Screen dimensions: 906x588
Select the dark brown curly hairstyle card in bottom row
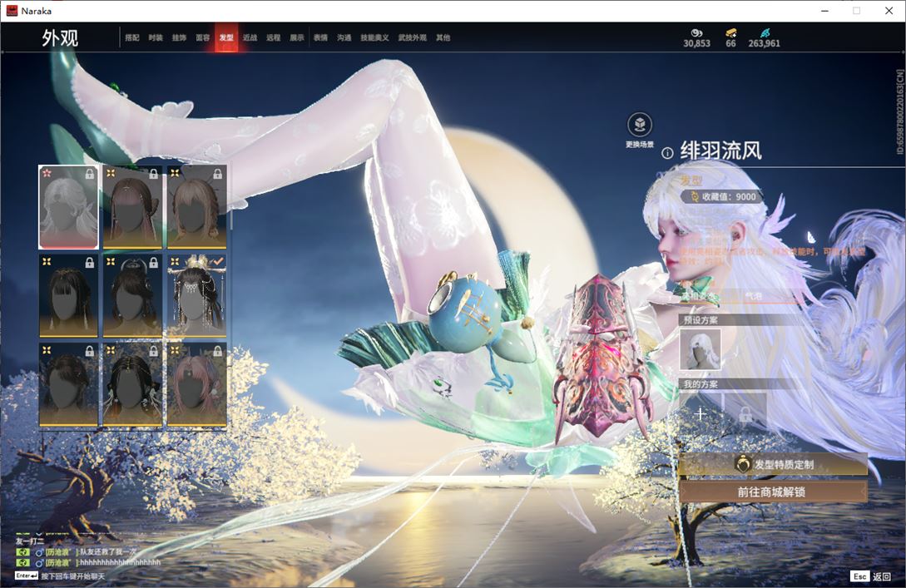(x=68, y=385)
